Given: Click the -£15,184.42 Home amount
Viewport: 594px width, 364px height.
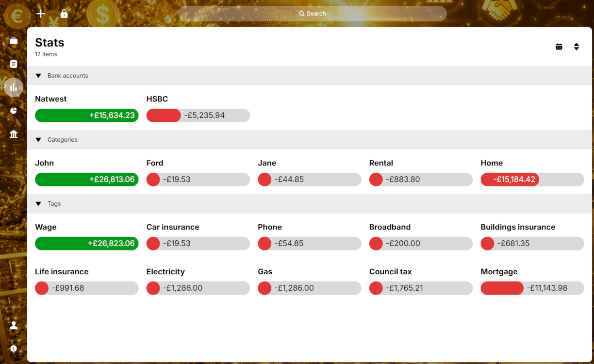Looking at the screenshot, I should [514, 180].
